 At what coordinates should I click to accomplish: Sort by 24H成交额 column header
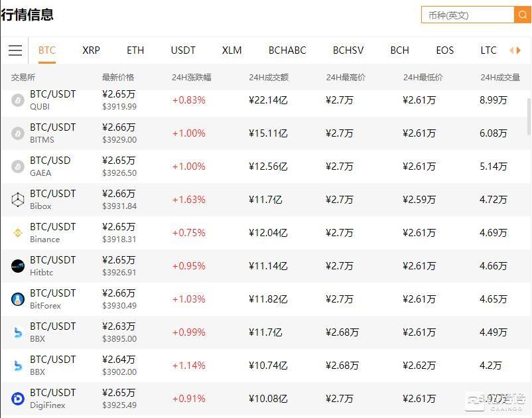[x=269, y=78]
